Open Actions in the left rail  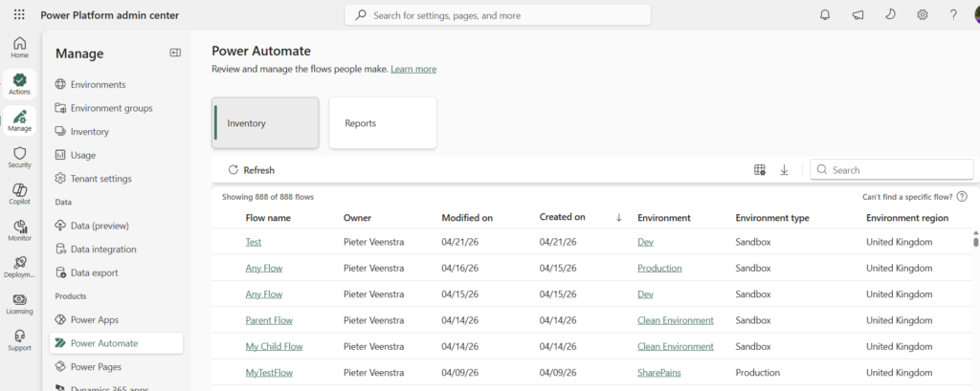click(x=19, y=84)
